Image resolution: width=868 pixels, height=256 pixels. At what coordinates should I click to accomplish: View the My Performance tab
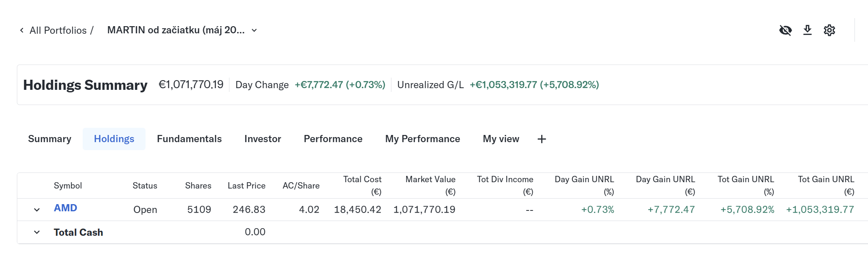pyautogui.click(x=422, y=139)
